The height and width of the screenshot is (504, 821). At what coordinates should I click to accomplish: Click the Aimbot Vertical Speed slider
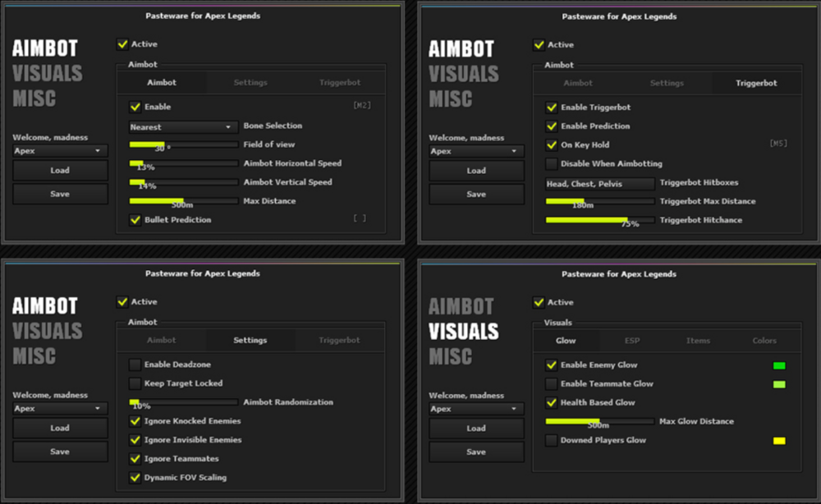(183, 182)
